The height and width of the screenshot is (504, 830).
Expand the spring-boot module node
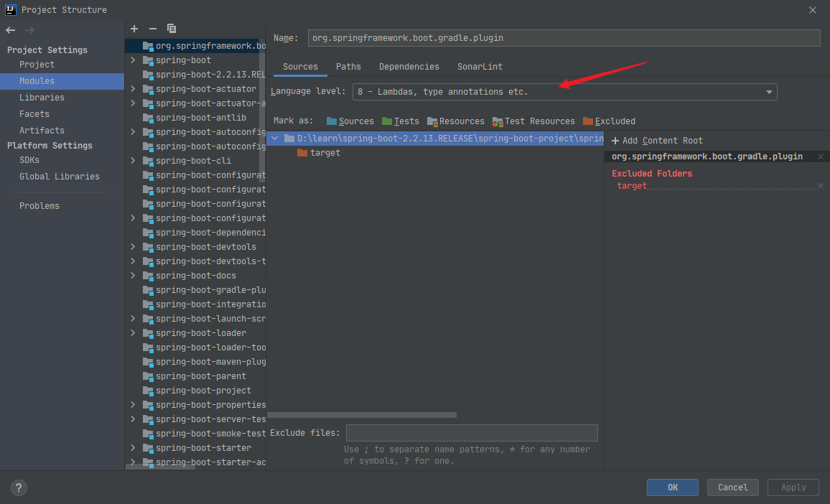point(133,60)
